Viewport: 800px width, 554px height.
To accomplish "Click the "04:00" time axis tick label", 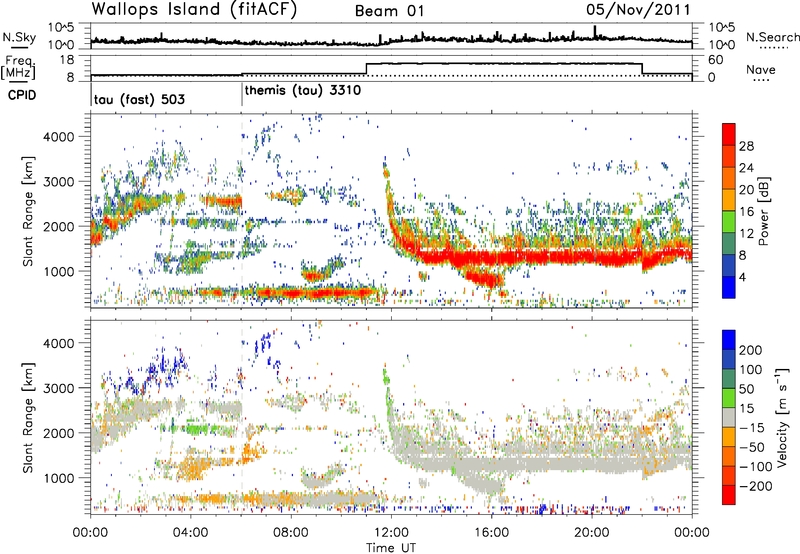I will [190, 532].
